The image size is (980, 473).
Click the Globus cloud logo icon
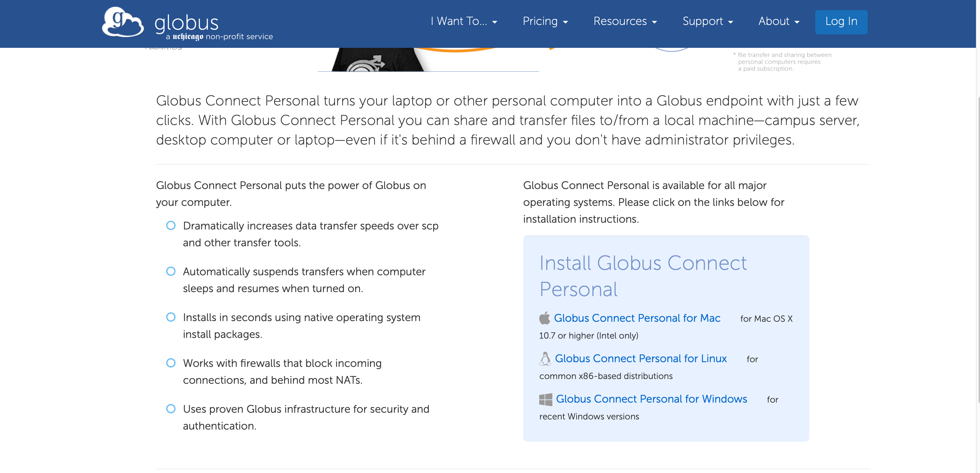pos(123,22)
